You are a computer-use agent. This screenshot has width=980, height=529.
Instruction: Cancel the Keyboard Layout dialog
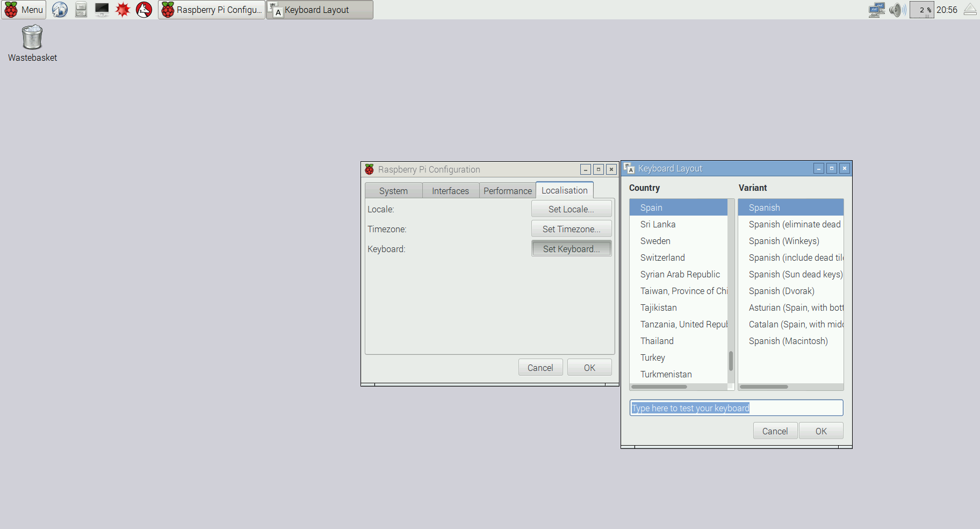pos(775,431)
